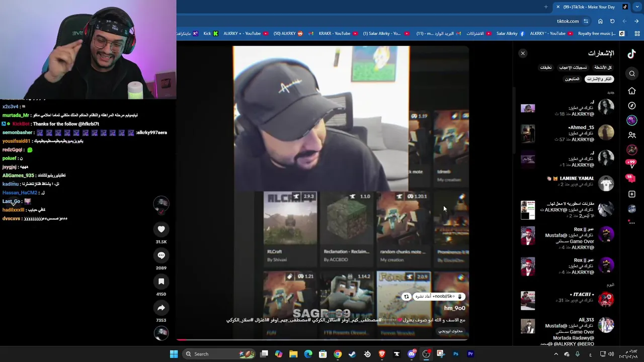644x362 pixels.
Task: Open Google Chrome from the taskbar
Action: click(x=338, y=354)
